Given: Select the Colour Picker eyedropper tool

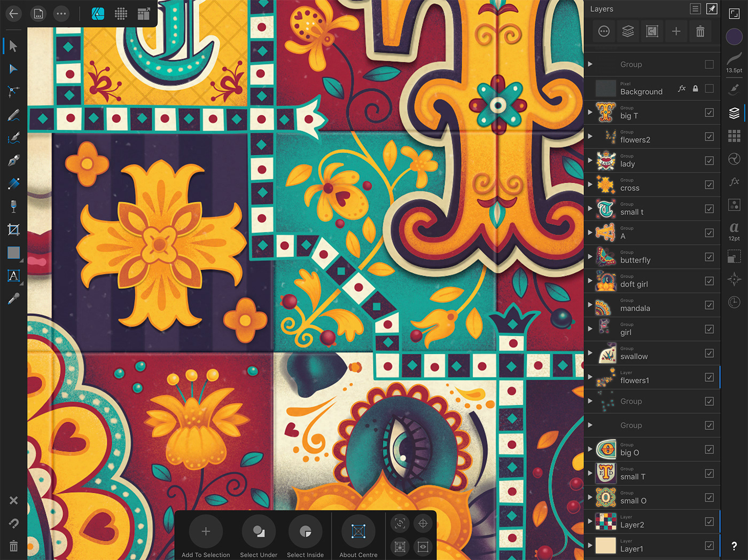Looking at the screenshot, I should click(x=13, y=298).
